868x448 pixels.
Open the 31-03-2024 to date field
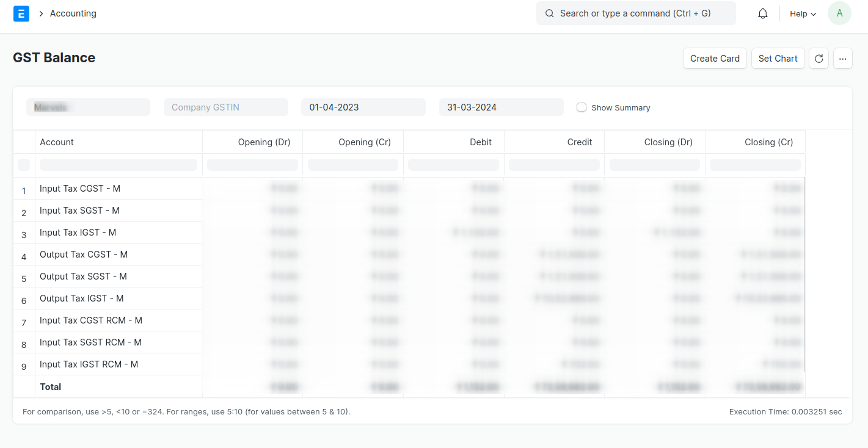click(501, 107)
